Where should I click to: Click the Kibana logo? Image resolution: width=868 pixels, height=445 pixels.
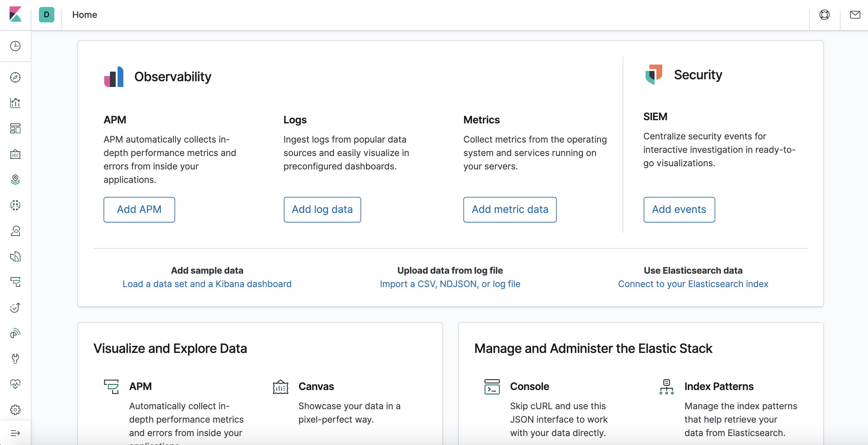click(x=15, y=14)
